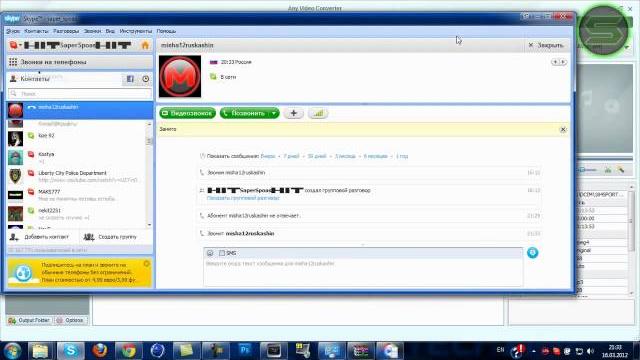
Task: Close the conversation with the Закрыть button
Action: click(x=546, y=45)
